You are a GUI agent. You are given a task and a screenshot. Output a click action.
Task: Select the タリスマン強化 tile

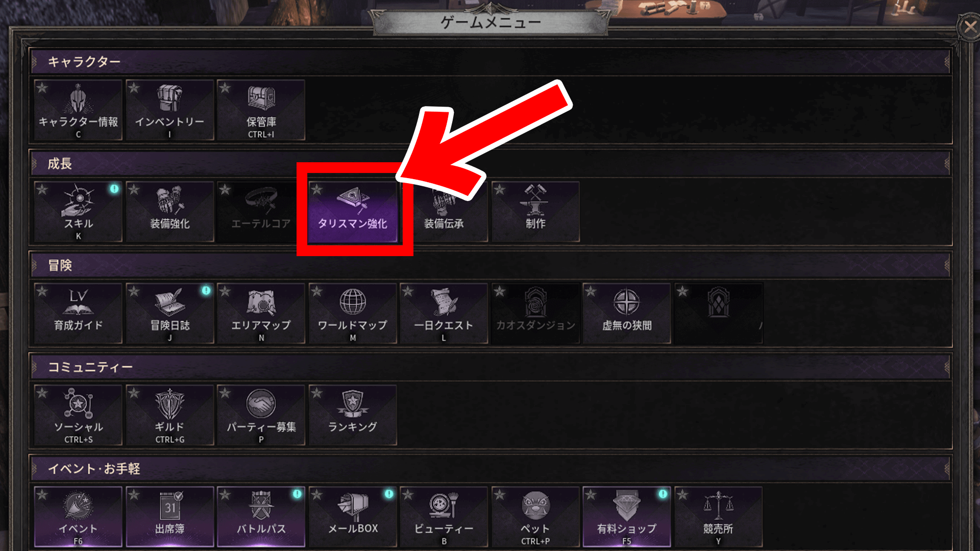click(x=353, y=211)
